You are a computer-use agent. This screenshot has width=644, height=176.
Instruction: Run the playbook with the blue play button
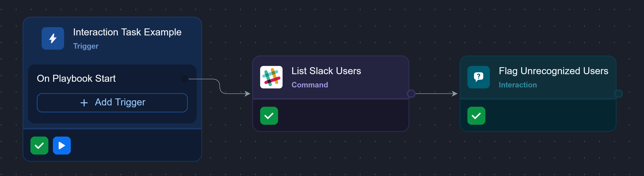point(62,146)
